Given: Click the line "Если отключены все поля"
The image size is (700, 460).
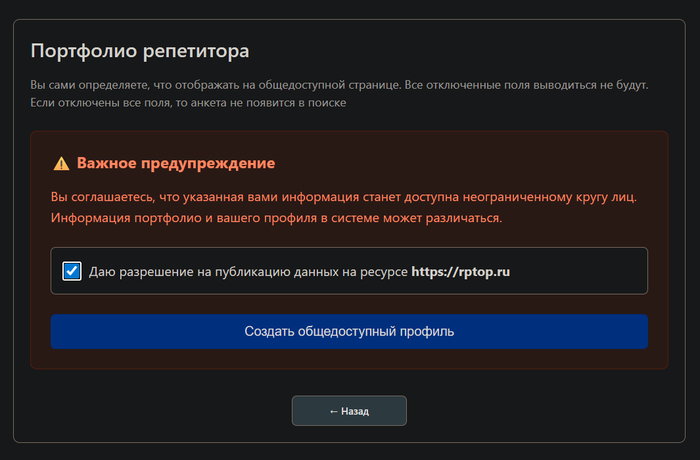Looking at the screenshot, I should click(188, 103).
